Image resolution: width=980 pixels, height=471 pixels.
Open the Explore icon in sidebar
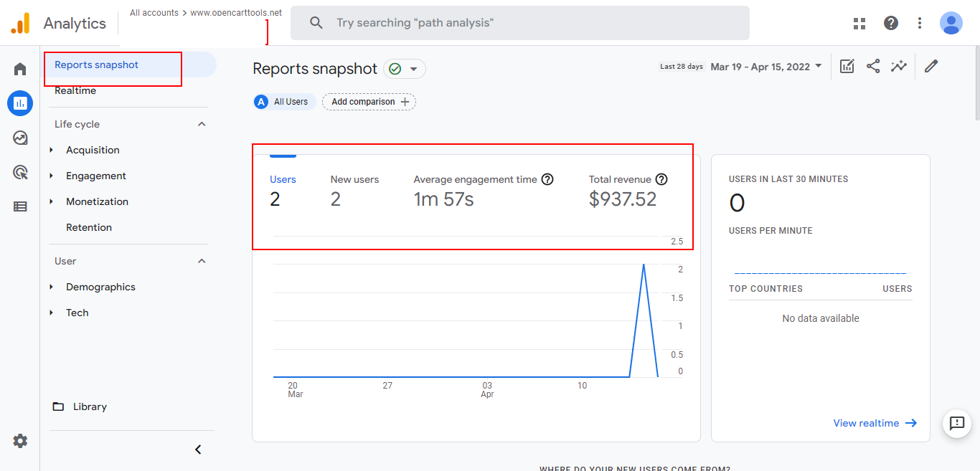coord(20,138)
